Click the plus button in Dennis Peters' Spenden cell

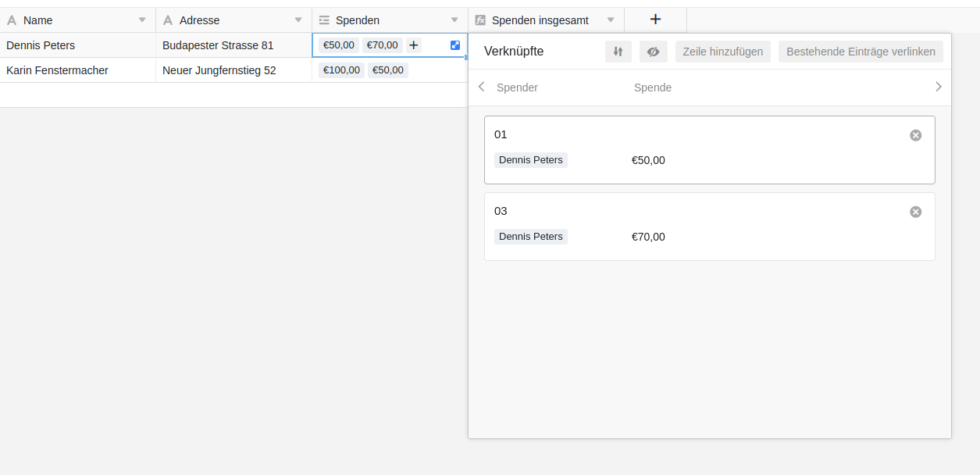pyautogui.click(x=414, y=45)
